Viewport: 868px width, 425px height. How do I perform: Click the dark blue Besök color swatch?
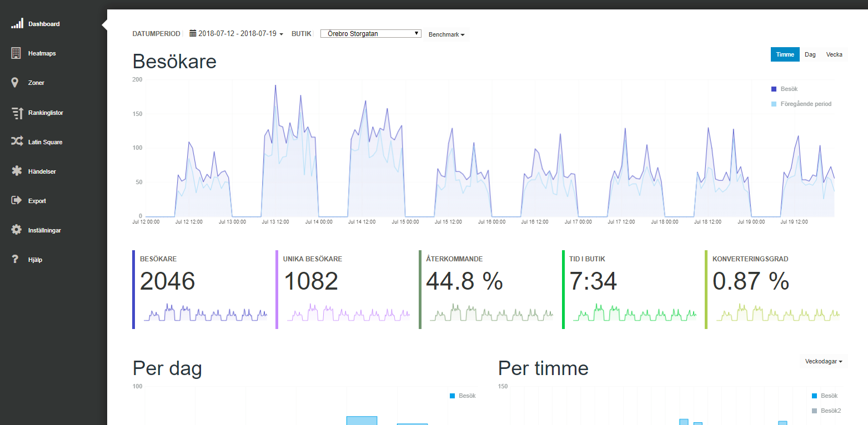[x=774, y=89]
